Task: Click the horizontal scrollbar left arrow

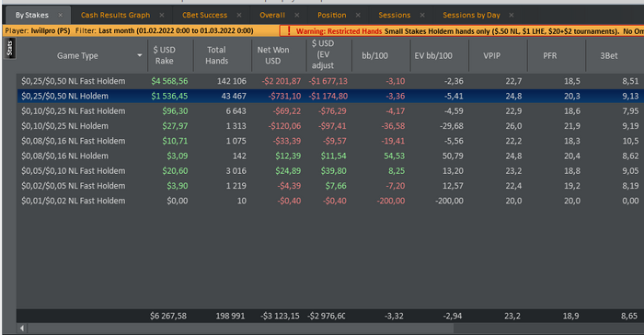Action: click(x=22, y=328)
